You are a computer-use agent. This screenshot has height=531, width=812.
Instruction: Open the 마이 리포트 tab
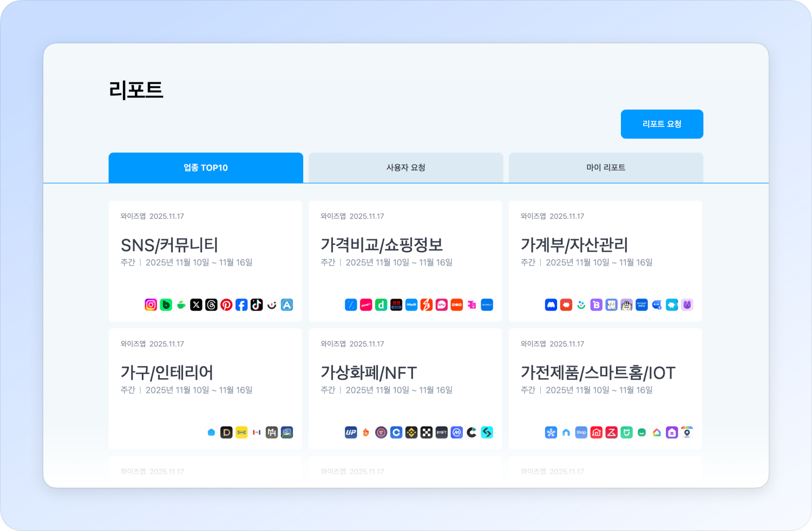606,168
